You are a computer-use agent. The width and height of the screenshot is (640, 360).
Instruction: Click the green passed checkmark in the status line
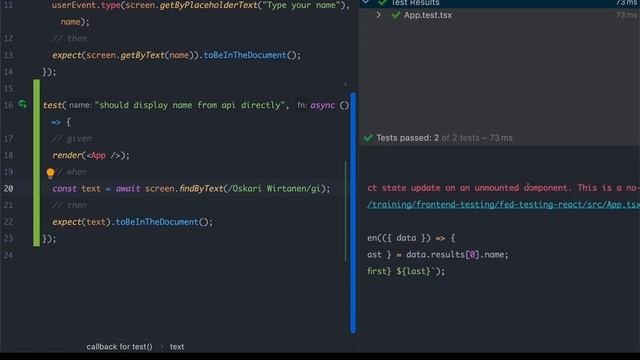(x=368, y=138)
